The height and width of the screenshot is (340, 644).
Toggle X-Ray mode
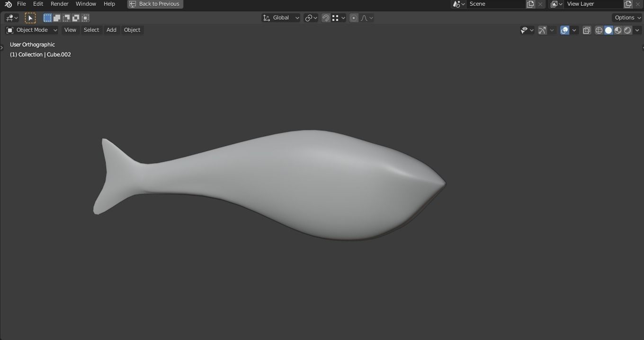pos(587,30)
